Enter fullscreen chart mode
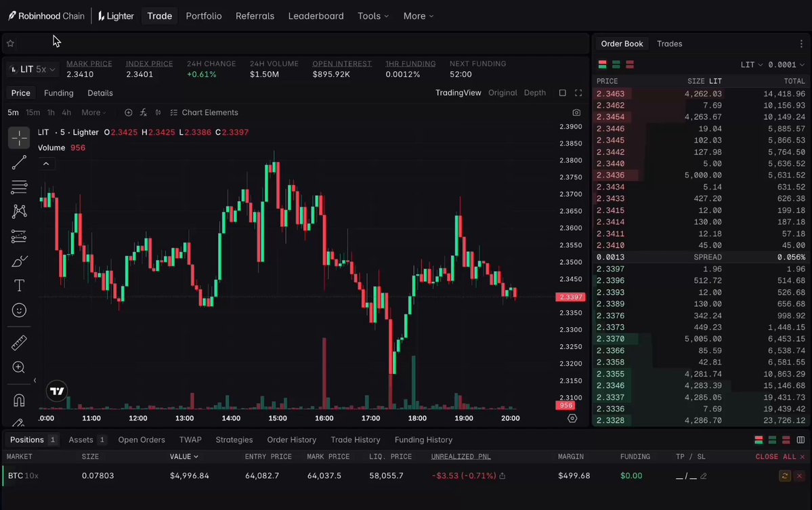This screenshot has height=510, width=812. coord(578,93)
